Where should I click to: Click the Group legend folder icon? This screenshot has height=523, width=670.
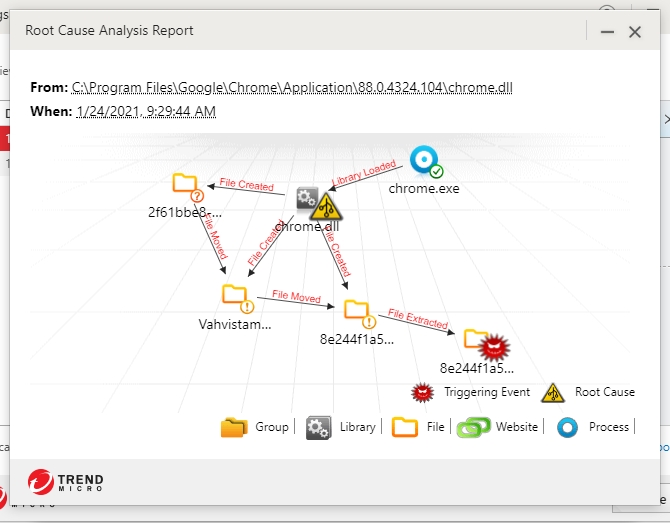tap(234, 427)
